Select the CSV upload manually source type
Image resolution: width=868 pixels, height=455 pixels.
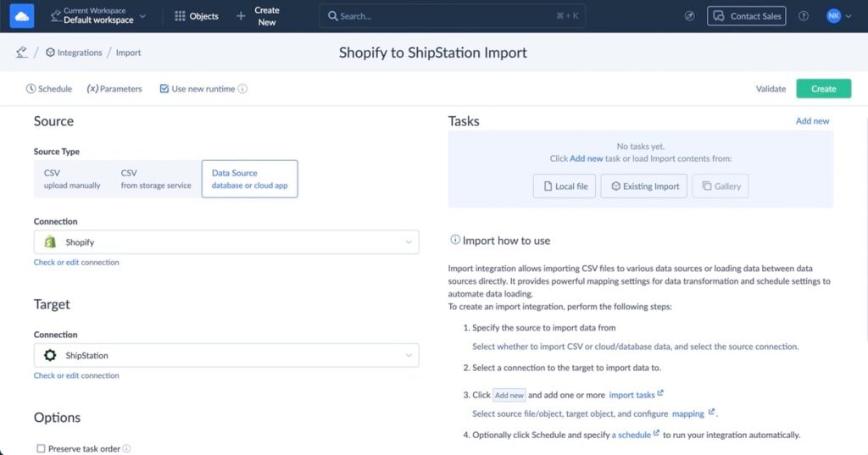pos(72,179)
